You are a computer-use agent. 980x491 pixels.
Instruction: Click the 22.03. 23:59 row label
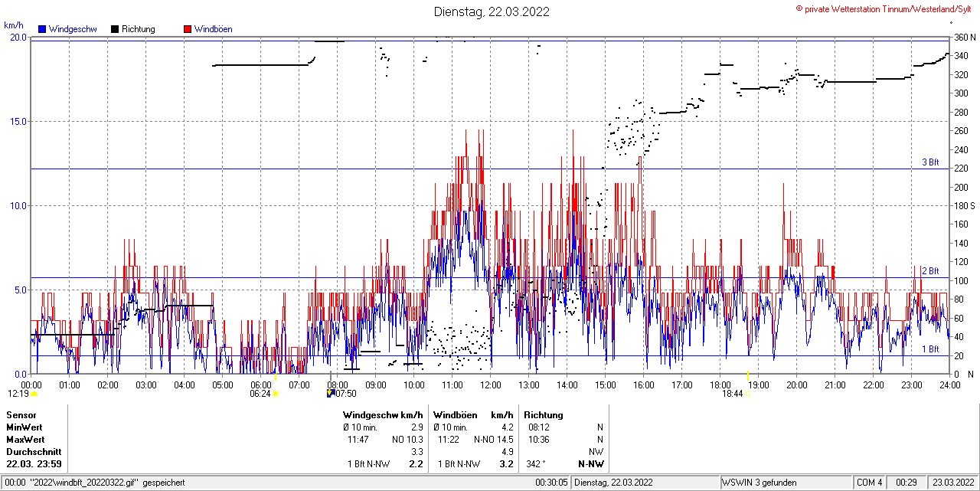(x=34, y=464)
